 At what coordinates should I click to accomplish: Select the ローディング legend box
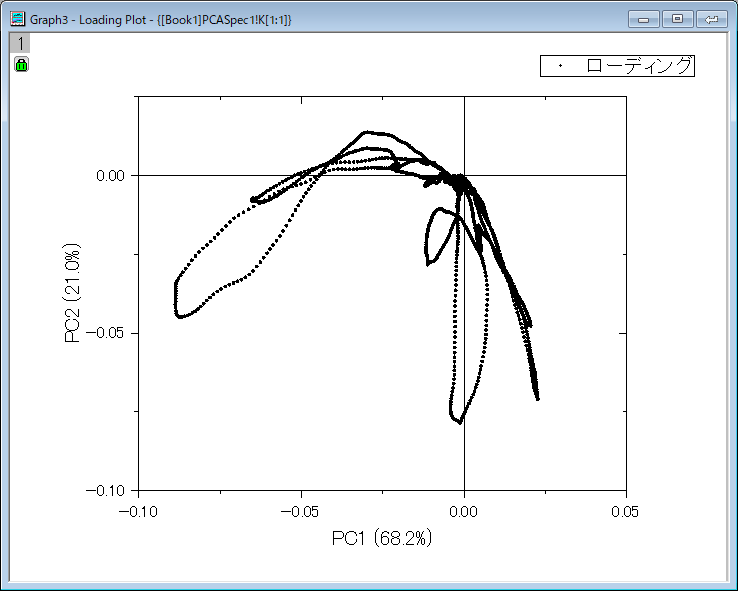tap(617, 65)
